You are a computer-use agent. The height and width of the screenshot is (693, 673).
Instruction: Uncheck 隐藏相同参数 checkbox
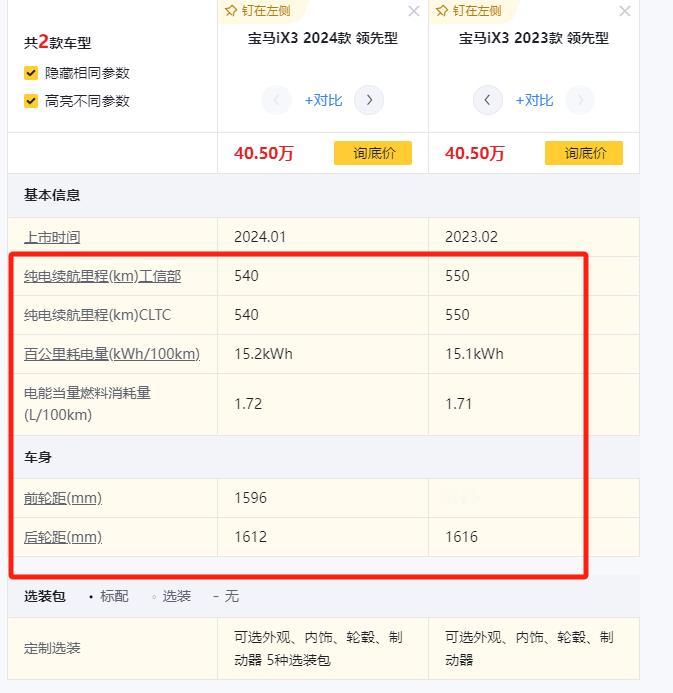pyautogui.click(x=30, y=73)
